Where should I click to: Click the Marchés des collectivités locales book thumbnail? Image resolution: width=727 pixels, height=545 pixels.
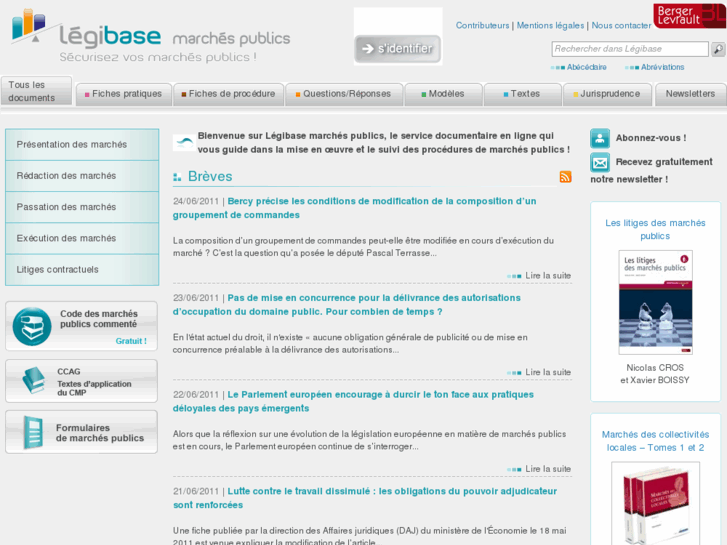click(655, 503)
